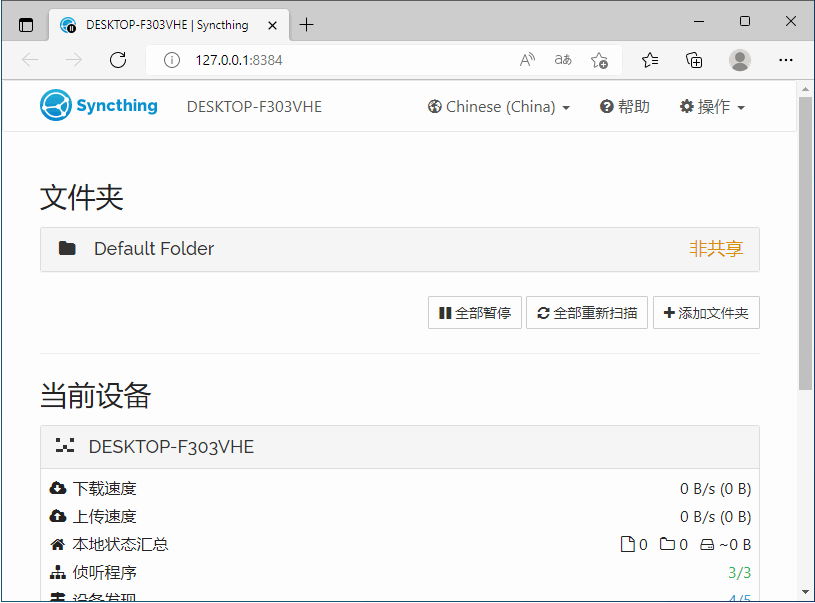Click the download speed cloud icon
This screenshot has width=815, height=603.
click(57, 488)
